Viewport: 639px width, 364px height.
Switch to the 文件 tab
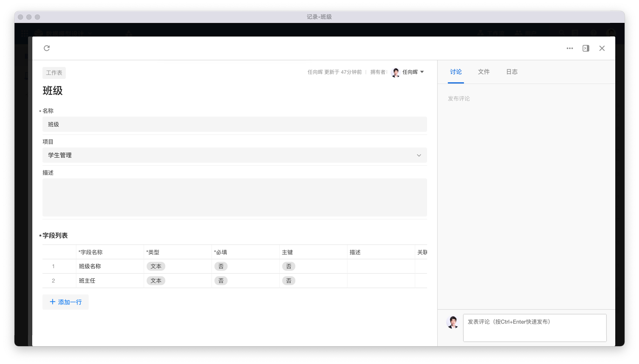coord(483,72)
